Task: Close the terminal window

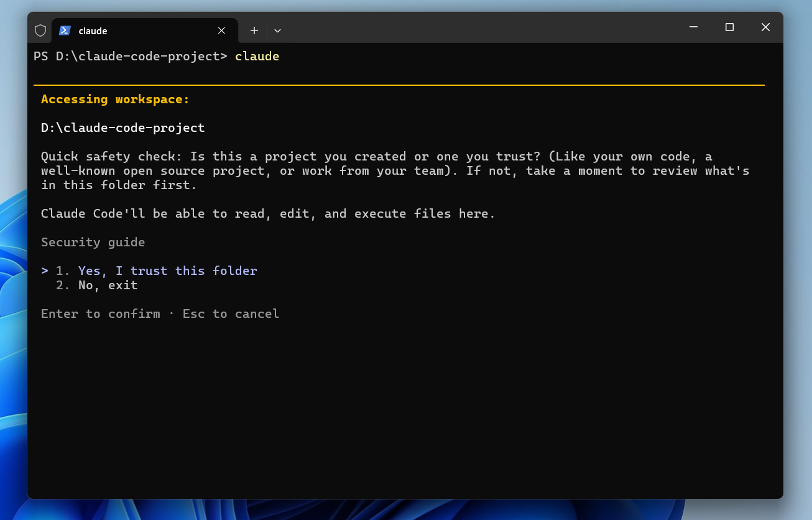Action: [x=765, y=27]
